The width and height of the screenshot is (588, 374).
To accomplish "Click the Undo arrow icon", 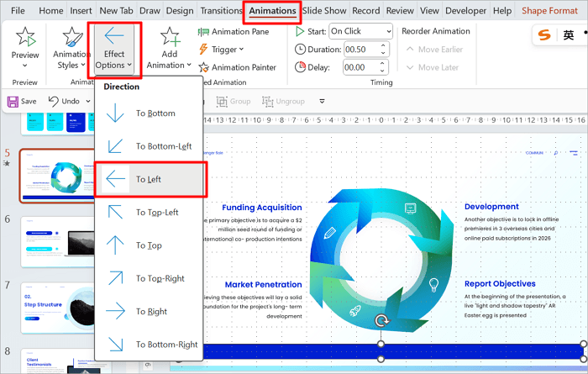I will coord(52,101).
